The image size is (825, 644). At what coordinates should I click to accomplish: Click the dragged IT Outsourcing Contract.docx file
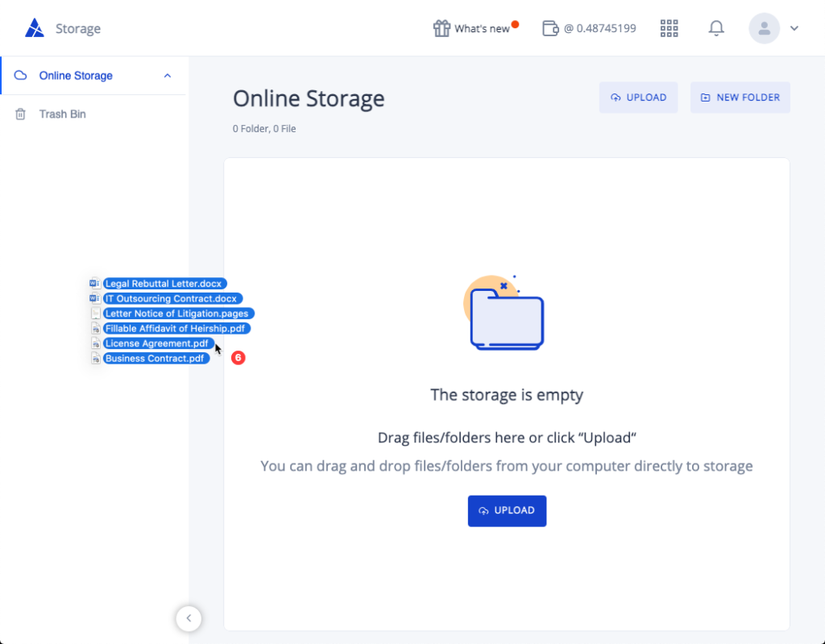(x=172, y=298)
